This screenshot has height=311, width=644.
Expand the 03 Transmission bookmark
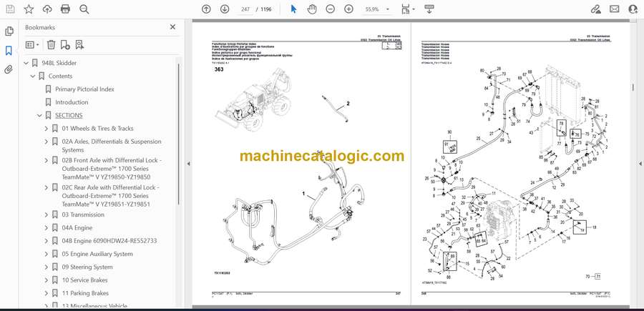[46, 215]
